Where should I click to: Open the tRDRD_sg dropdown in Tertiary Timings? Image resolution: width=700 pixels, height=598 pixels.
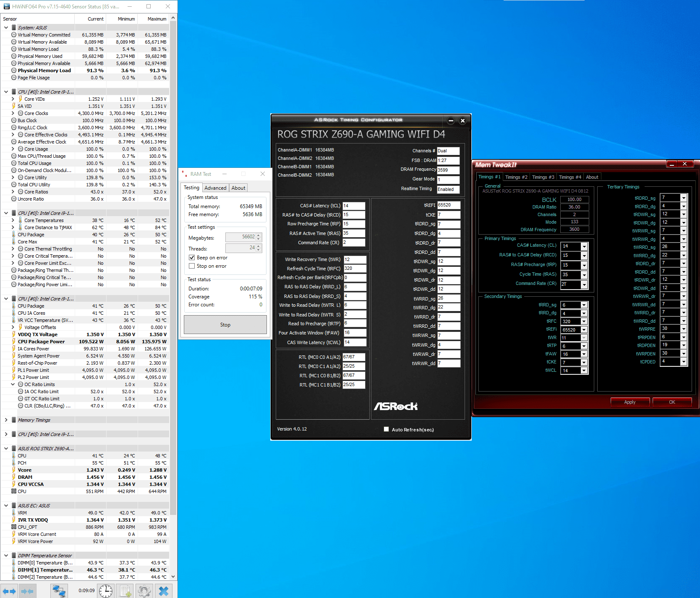point(684,198)
